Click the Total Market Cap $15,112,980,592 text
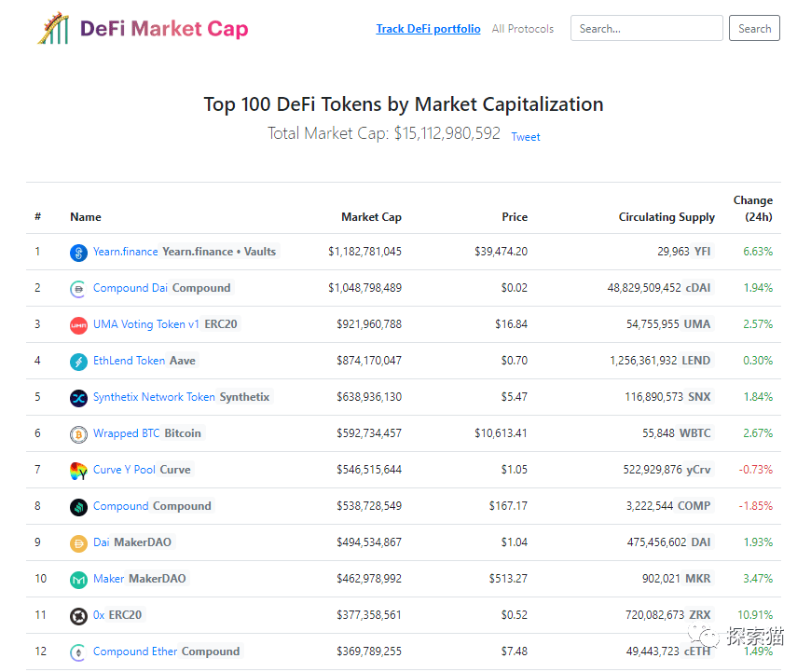This screenshot has width=811, height=672. click(x=384, y=133)
